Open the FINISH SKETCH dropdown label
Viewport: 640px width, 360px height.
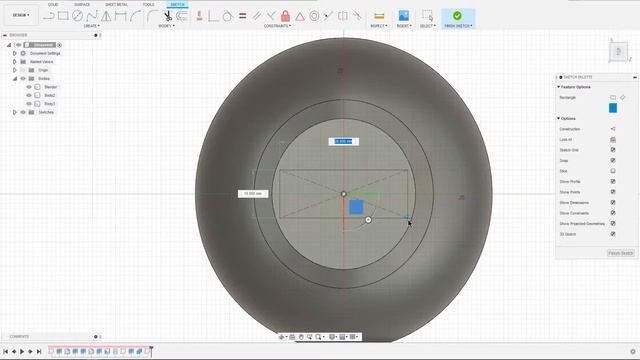[458, 26]
